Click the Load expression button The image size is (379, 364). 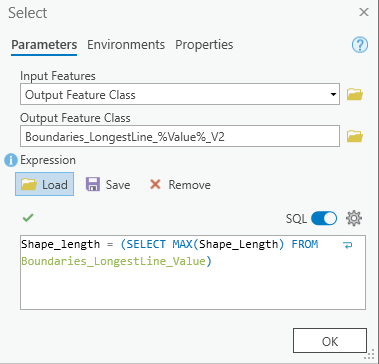pyautogui.click(x=44, y=184)
